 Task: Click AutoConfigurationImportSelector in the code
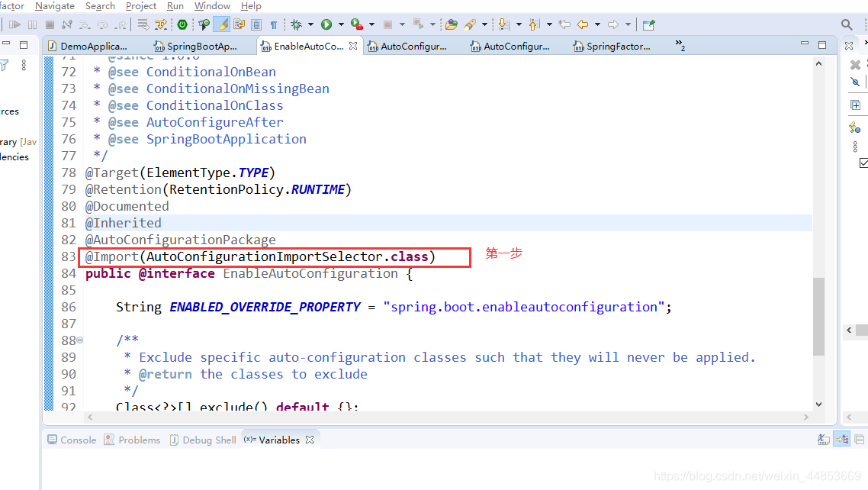pyautogui.click(x=264, y=257)
